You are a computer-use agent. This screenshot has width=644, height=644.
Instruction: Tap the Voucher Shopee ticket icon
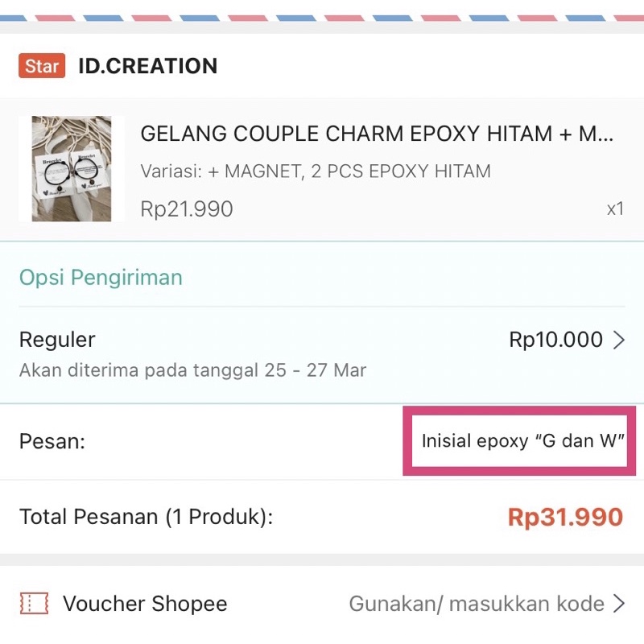coord(34,604)
